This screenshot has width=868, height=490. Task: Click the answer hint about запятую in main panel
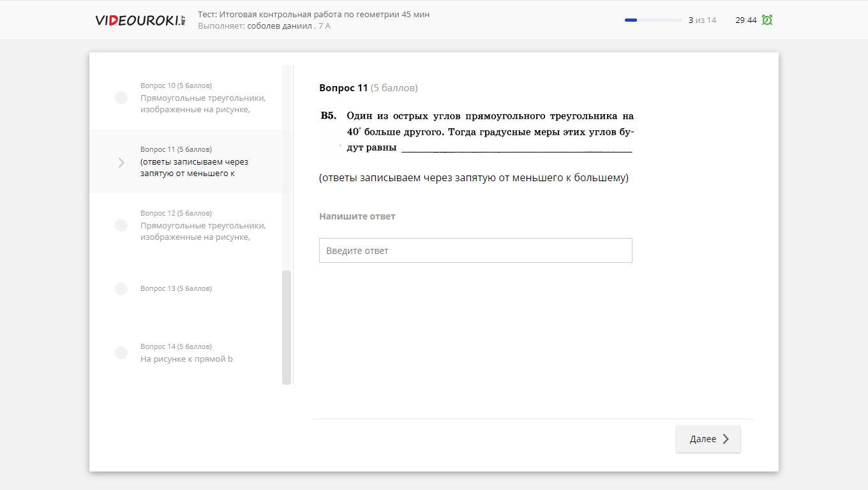tap(474, 177)
